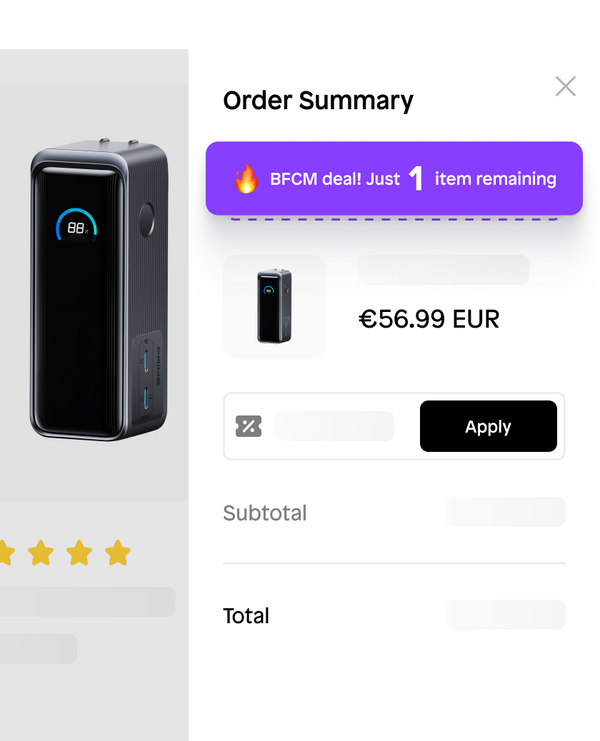Click the leftmost partially visible rating star
600x741 pixels.
click(5, 552)
